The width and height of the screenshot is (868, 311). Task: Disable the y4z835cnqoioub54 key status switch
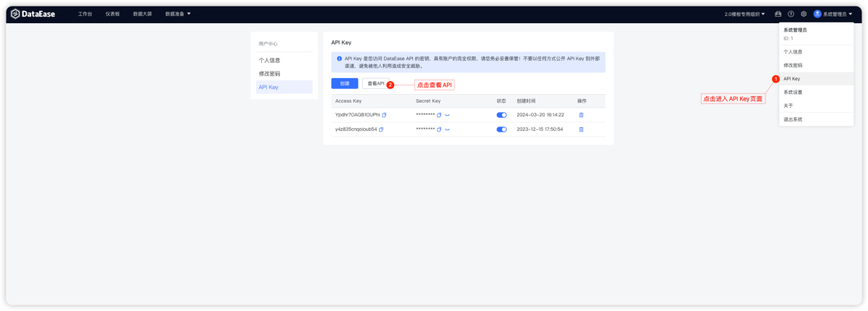tap(501, 129)
